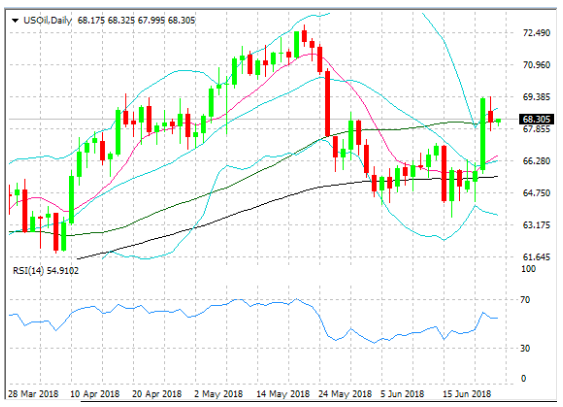Image resolution: width=563 pixels, height=407 pixels.
Task: Click the 61.645 price axis label
Action: (536, 257)
